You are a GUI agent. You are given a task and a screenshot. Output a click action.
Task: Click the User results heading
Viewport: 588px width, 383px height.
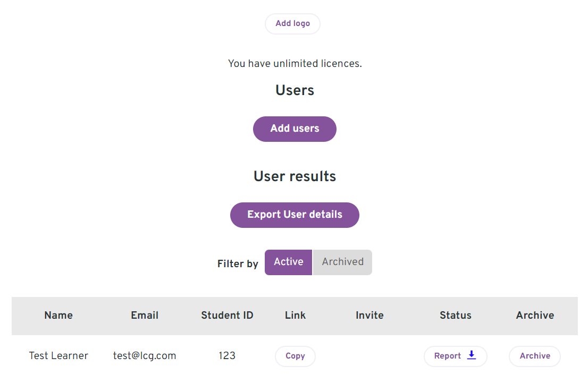click(x=295, y=176)
